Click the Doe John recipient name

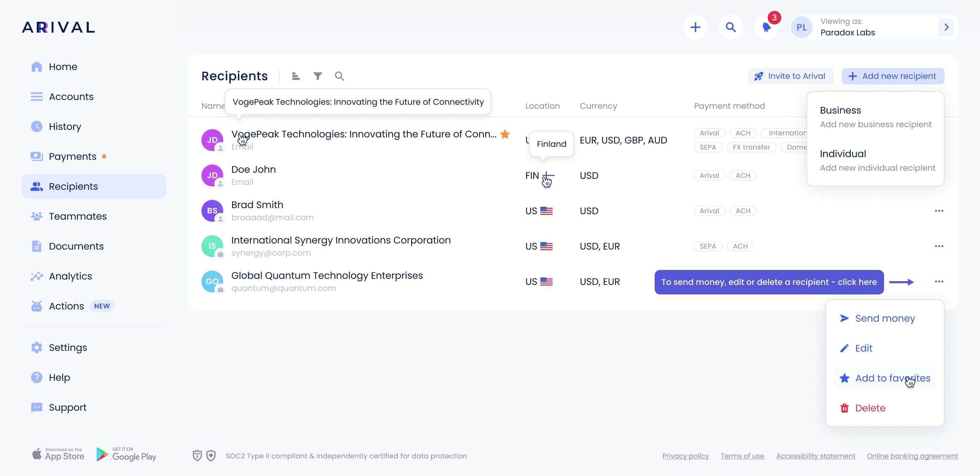click(x=254, y=170)
